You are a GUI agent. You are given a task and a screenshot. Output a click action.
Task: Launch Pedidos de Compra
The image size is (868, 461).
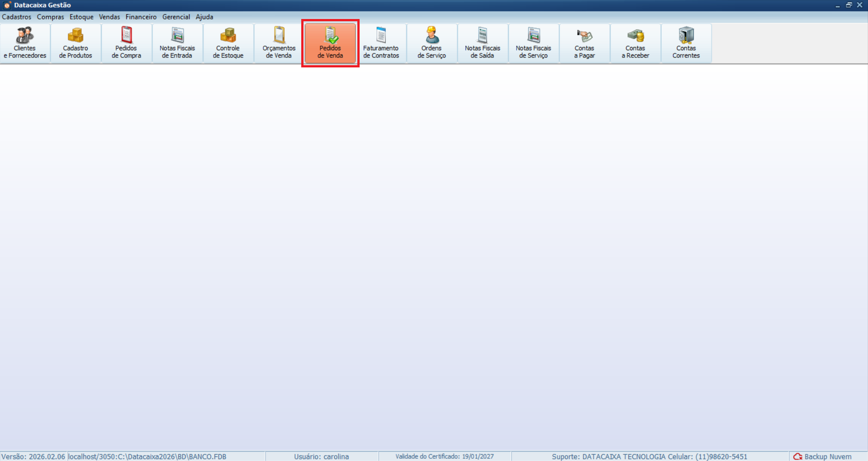click(126, 43)
